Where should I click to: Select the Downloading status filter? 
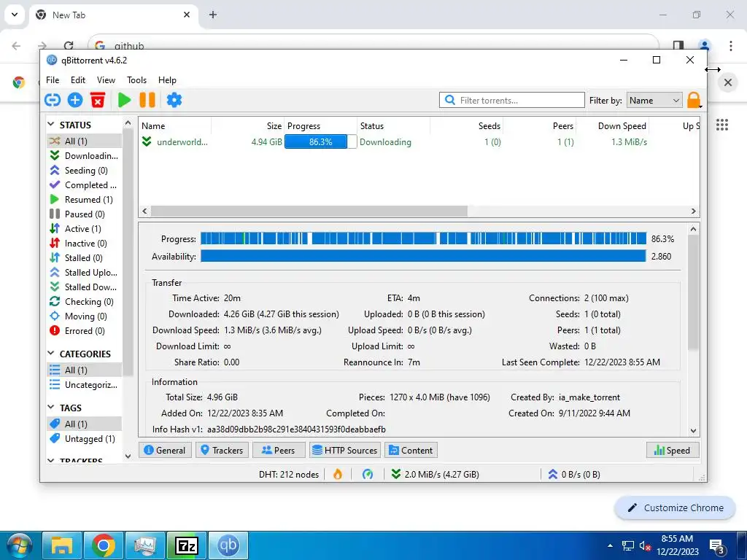pyautogui.click(x=84, y=156)
